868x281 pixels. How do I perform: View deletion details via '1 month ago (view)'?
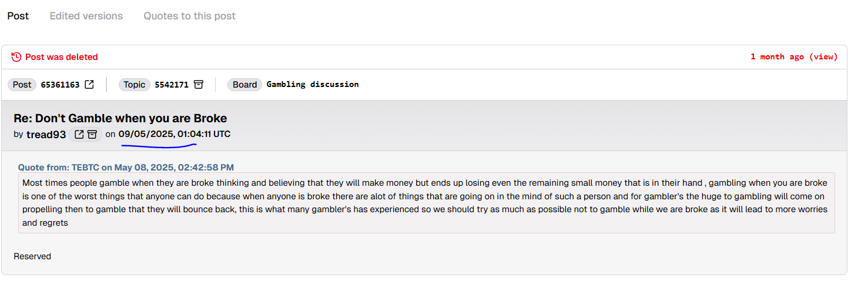tap(794, 57)
